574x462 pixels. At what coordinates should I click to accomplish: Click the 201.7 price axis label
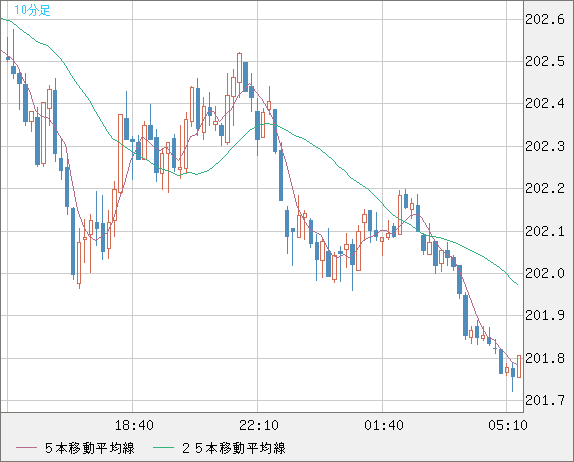tap(545, 400)
